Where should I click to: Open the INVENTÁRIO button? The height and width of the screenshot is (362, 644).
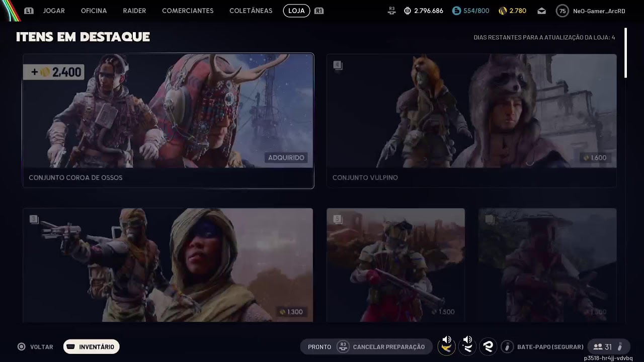click(x=91, y=347)
